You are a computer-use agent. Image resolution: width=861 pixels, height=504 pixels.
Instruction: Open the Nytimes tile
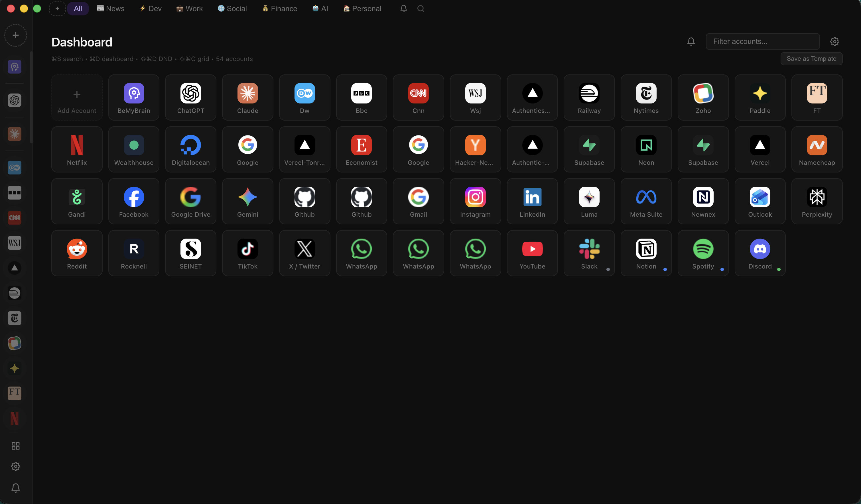tap(646, 97)
